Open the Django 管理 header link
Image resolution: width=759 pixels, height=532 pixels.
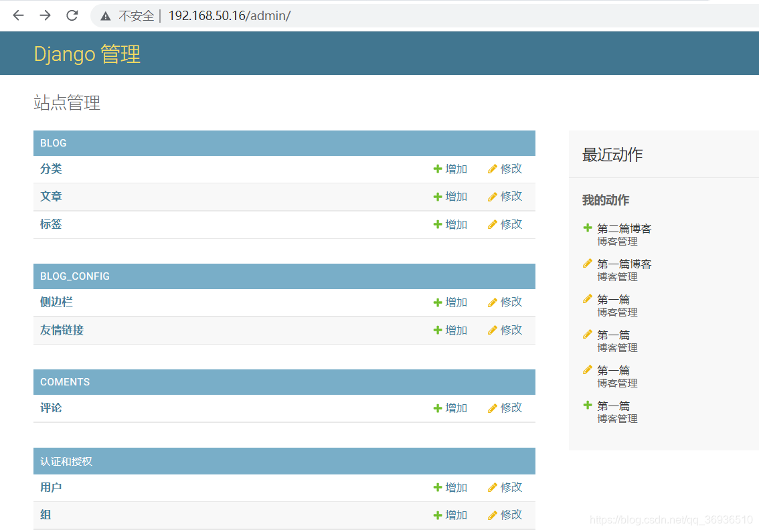pos(87,54)
